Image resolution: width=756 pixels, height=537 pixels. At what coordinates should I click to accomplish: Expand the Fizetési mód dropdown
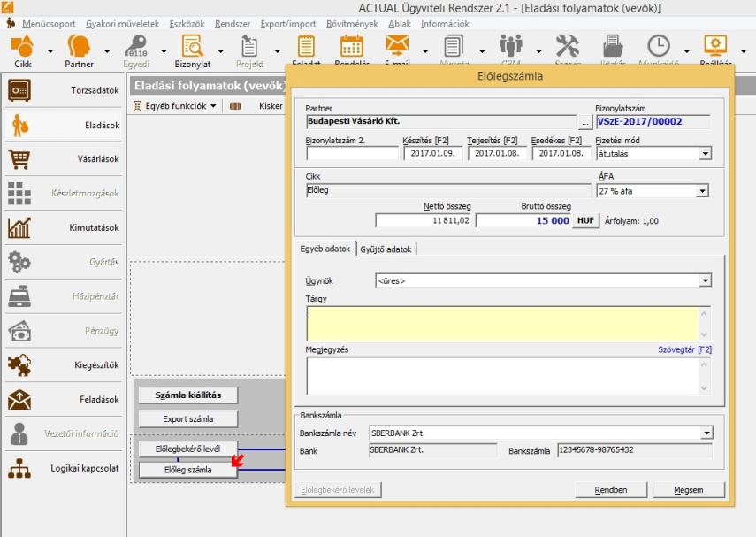(705, 153)
